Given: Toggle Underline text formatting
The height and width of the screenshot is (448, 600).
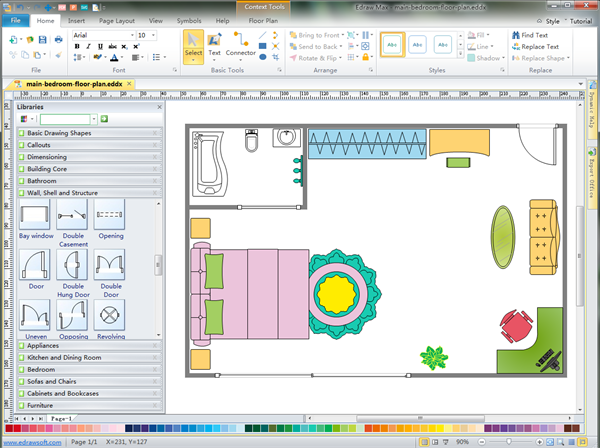Looking at the screenshot, I should click(x=99, y=47).
